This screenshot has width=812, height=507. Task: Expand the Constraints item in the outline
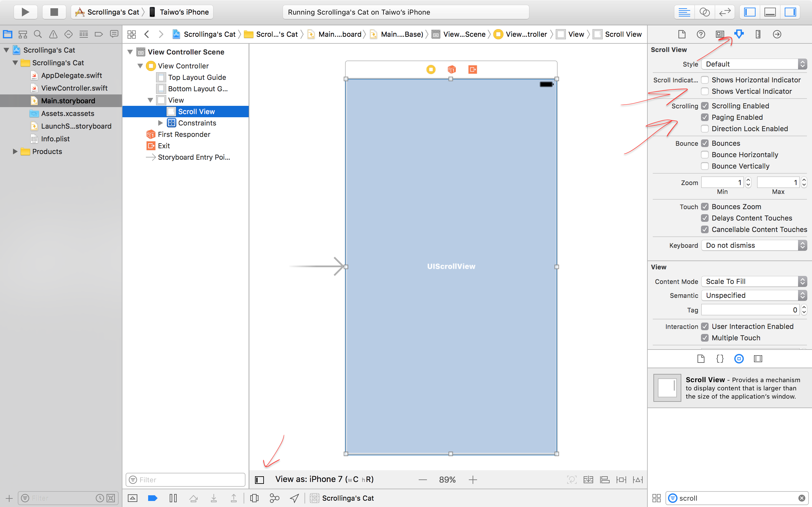tap(160, 123)
